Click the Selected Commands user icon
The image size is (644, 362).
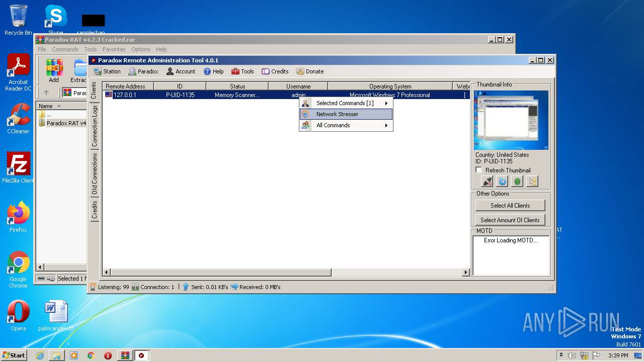tap(305, 103)
